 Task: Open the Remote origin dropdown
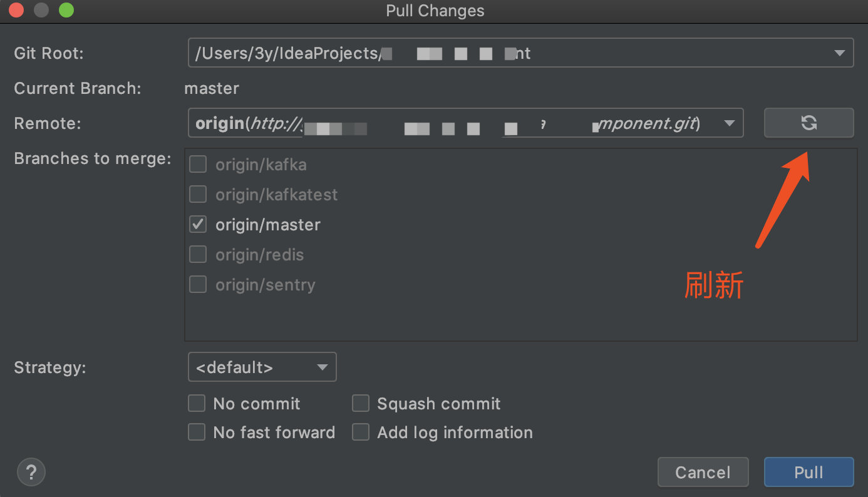[x=729, y=123]
